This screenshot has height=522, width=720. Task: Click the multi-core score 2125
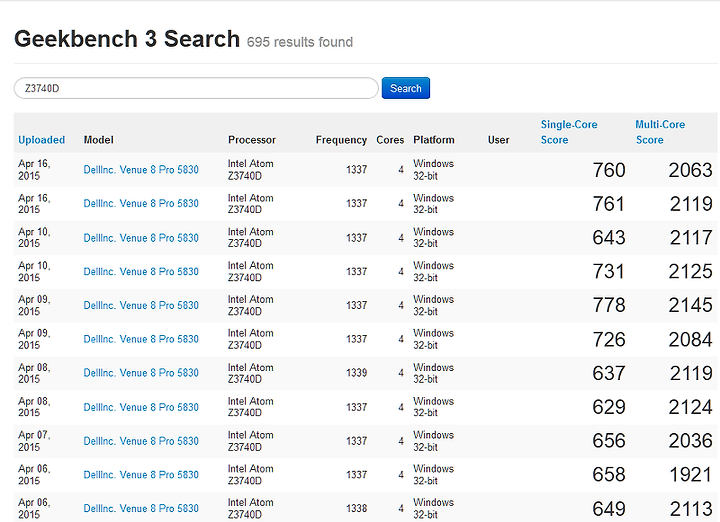690,271
